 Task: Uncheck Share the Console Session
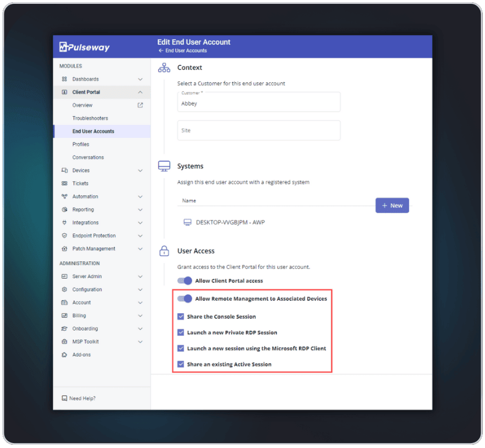pyautogui.click(x=181, y=317)
